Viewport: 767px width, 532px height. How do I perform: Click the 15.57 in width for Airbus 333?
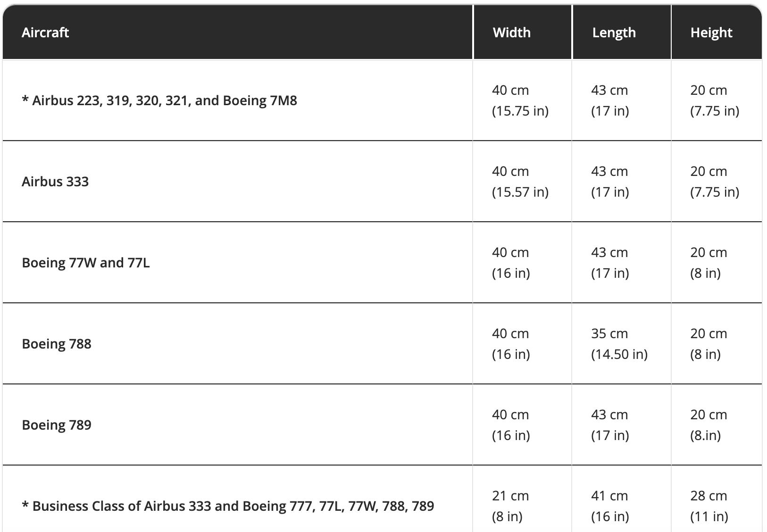(520, 192)
